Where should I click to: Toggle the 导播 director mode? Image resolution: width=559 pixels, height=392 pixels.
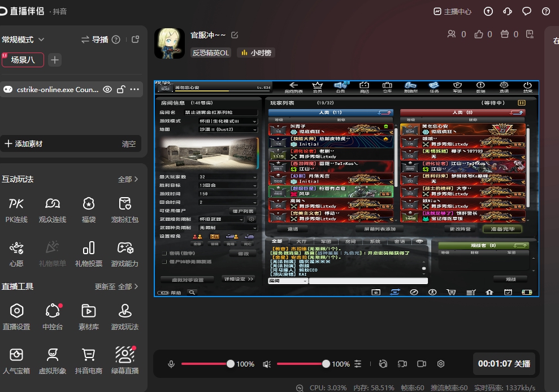tap(94, 40)
